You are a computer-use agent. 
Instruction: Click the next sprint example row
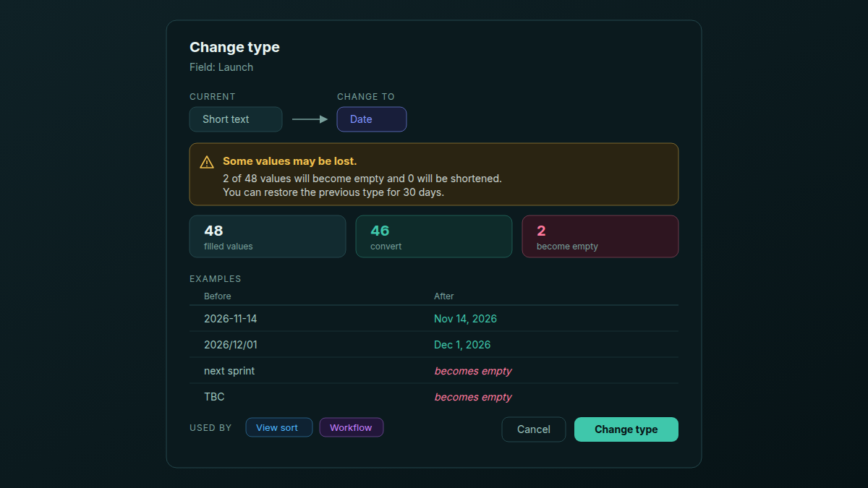(x=434, y=371)
